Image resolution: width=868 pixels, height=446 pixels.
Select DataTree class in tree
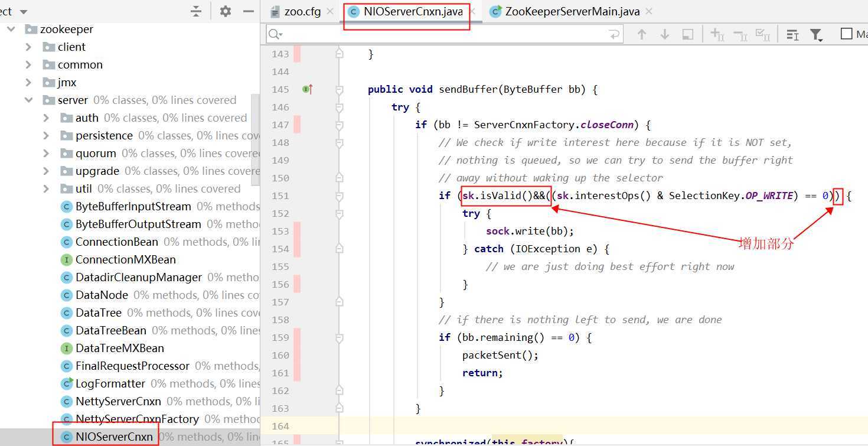tap(99, 313)
